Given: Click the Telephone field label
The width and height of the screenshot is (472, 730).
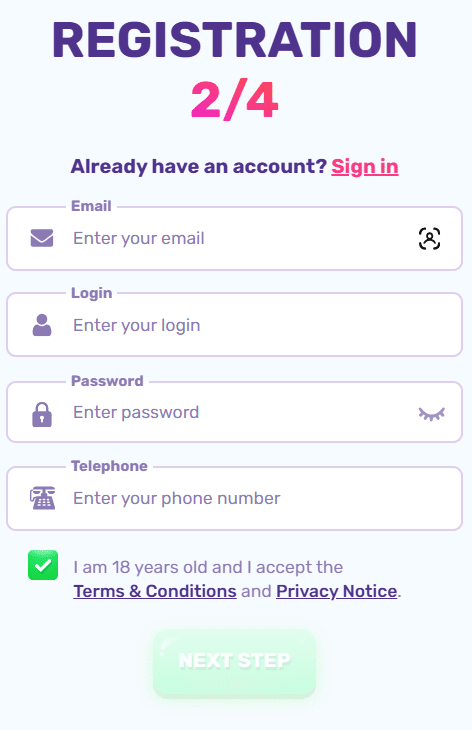Looking at the screenshot, I should [x=109, y=466].
